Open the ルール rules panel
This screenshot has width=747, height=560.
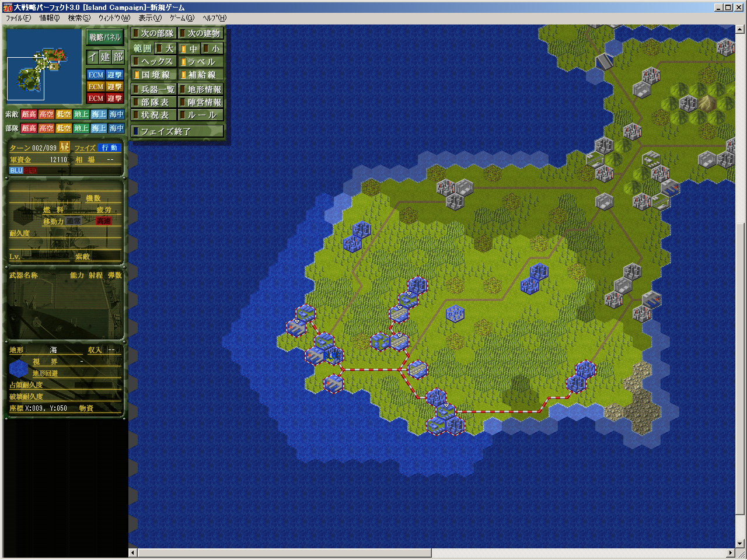tap(201, 115)
